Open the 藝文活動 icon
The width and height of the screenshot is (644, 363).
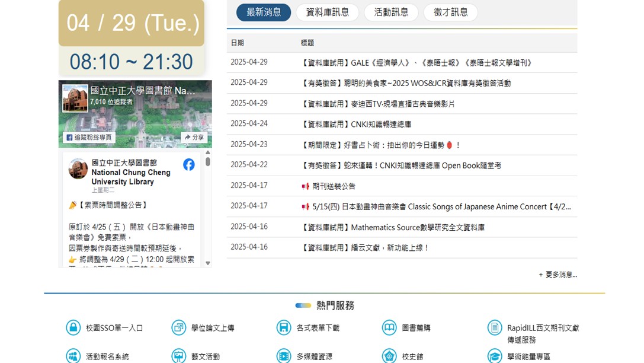pyautogui.click(x=179, y=356)
